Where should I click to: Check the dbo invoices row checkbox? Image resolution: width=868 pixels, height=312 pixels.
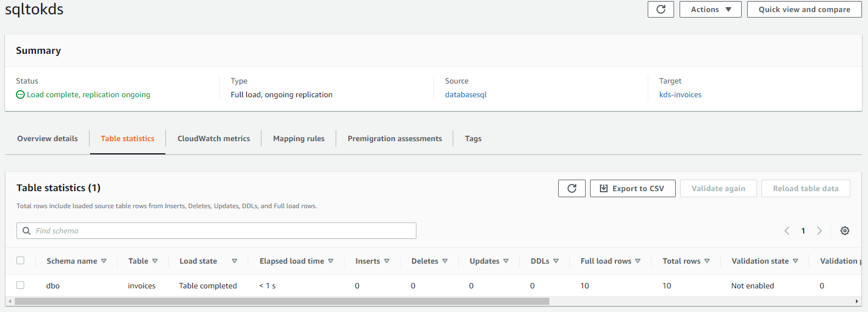point(20,285)
